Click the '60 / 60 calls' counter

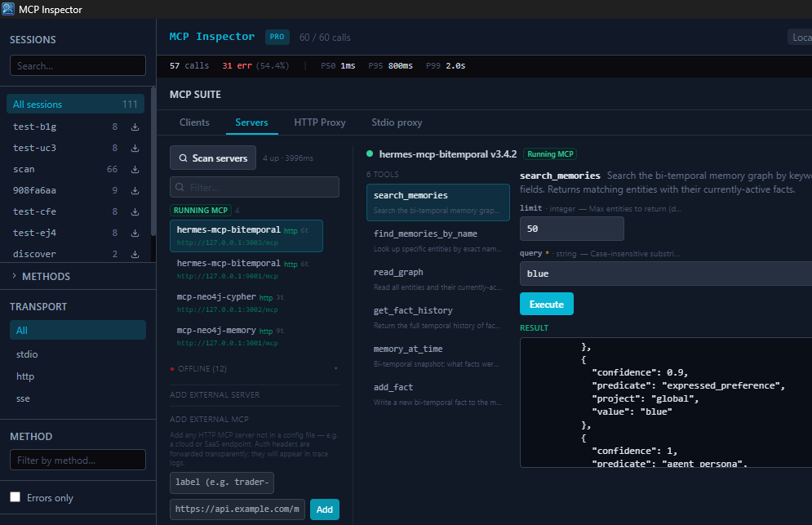tap(325, 38)
